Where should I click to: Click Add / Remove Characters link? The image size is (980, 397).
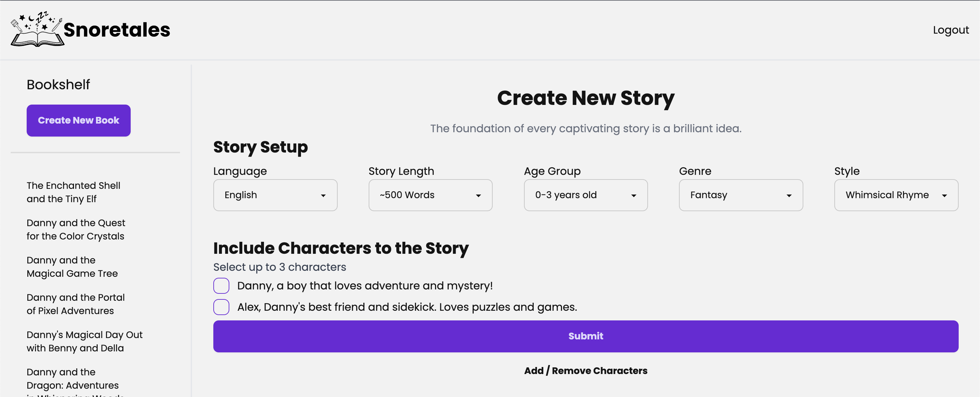[585, 370]
